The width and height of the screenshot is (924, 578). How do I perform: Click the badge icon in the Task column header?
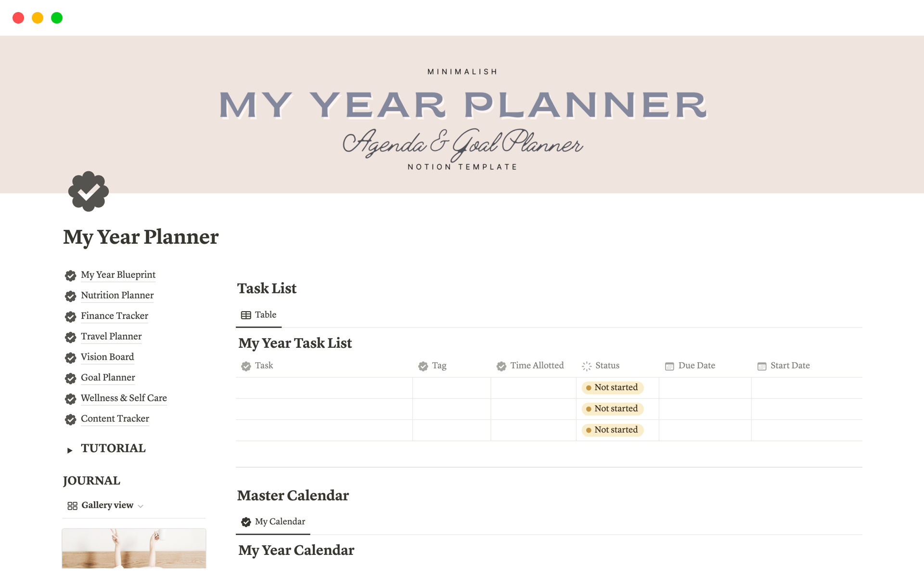click(x=246, y=366)
